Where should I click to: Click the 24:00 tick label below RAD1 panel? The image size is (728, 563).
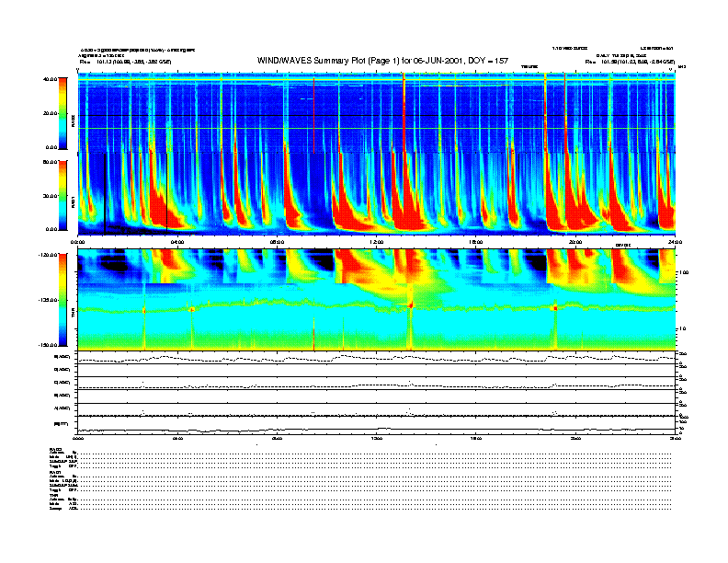[x=675, y=242]
